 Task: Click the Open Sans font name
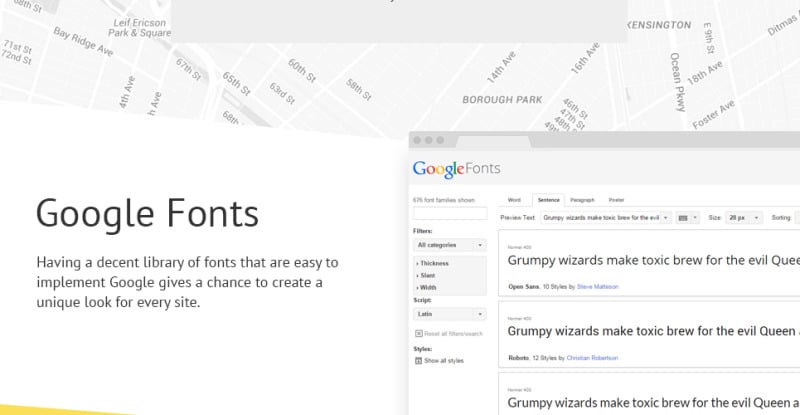[523, 287]
